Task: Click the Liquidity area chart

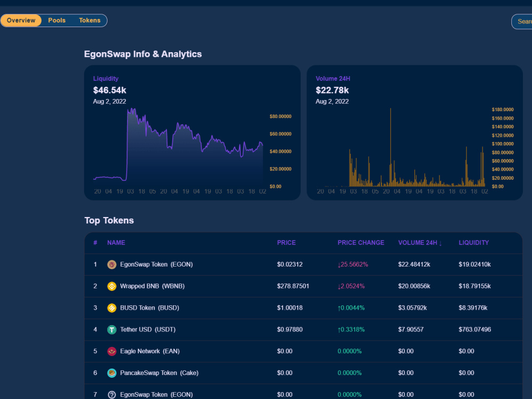Action: 178,147
